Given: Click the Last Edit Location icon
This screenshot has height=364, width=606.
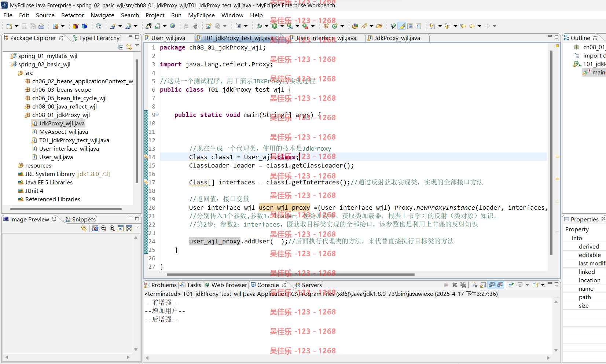Looking at the screenshot, I should [463, 26].
